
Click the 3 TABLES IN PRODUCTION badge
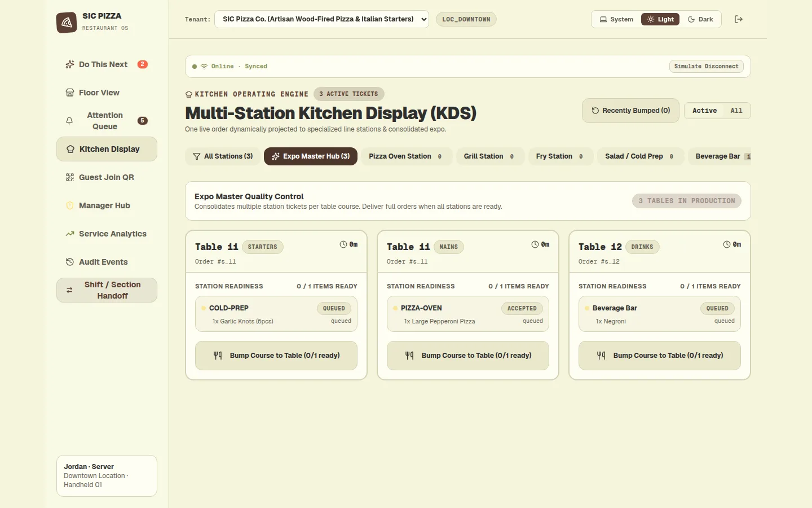[687, 201]
